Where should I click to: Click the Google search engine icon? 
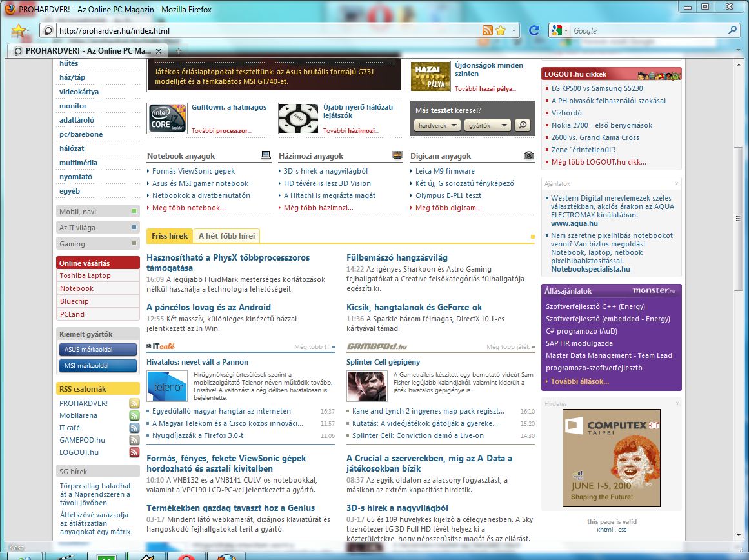pos(556,30)
